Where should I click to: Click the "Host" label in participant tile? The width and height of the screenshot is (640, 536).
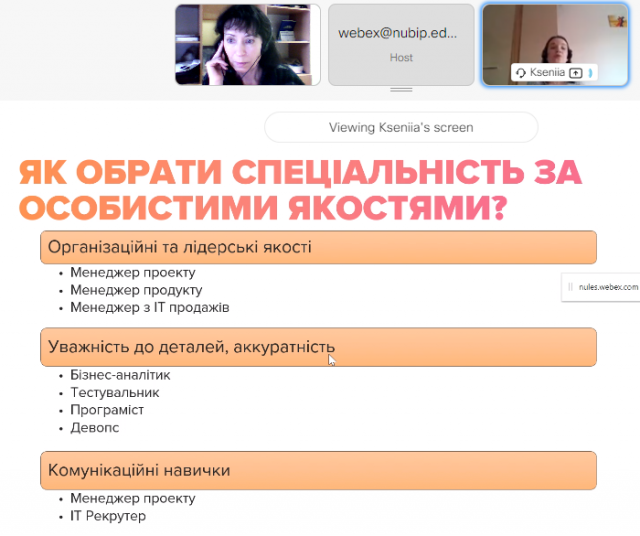(401, 58)
